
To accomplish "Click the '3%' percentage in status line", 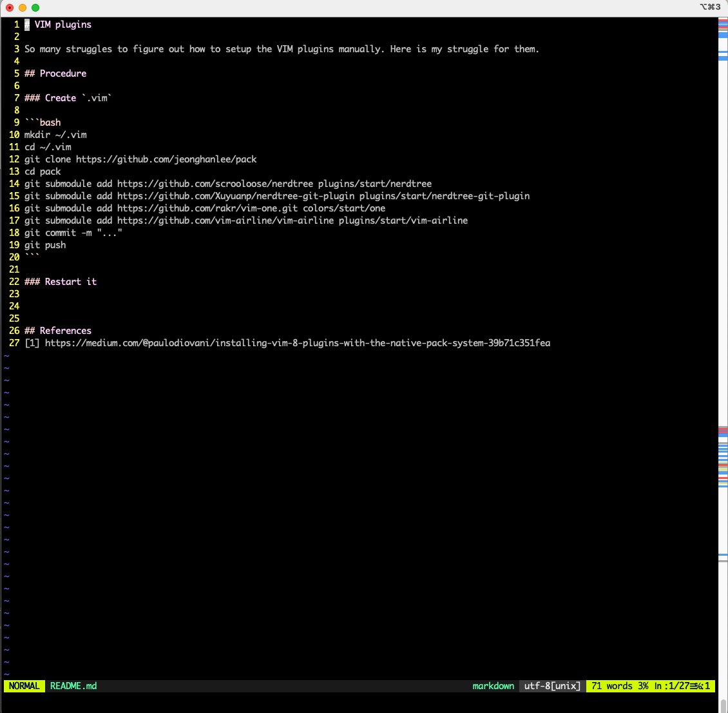I will tap(643, 686).
